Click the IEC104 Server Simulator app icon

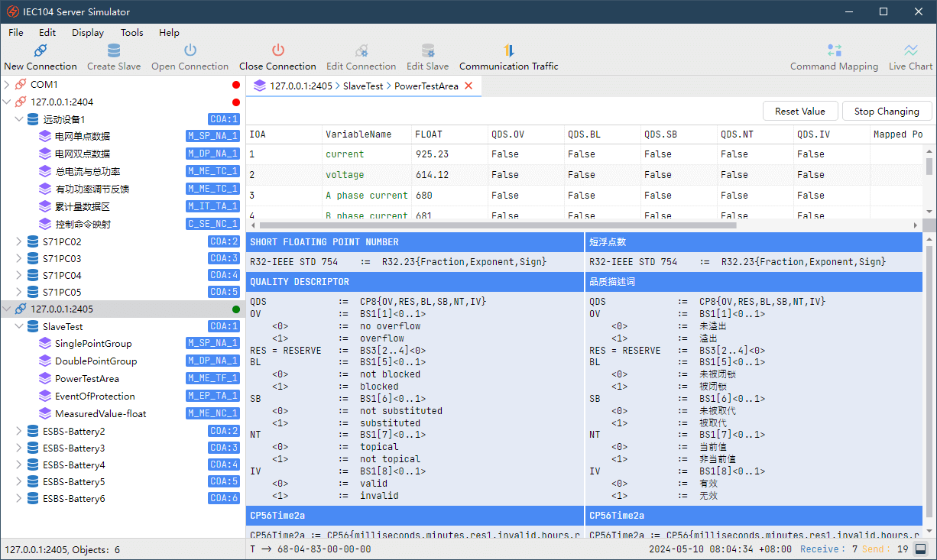point(13,12)
